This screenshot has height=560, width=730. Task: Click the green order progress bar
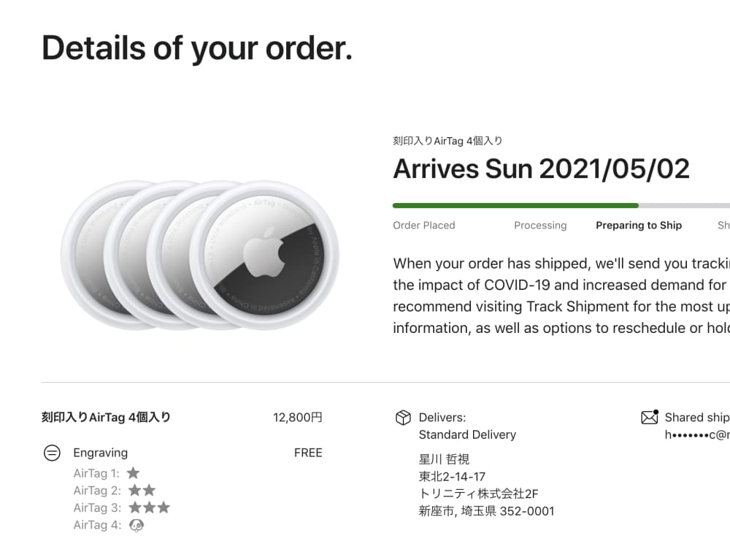(515, 206)
